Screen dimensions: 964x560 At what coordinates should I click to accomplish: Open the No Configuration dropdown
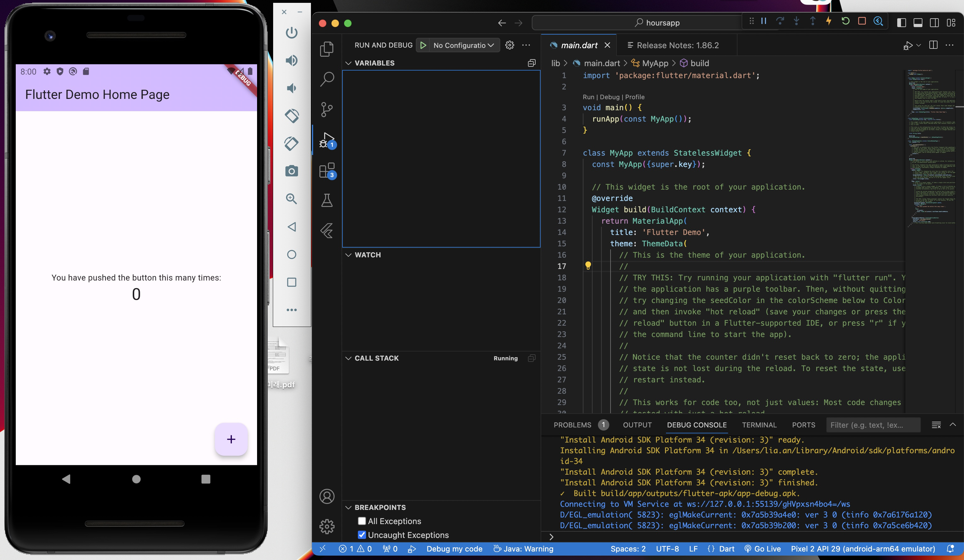pyautogui.click(x=463, y=45)
